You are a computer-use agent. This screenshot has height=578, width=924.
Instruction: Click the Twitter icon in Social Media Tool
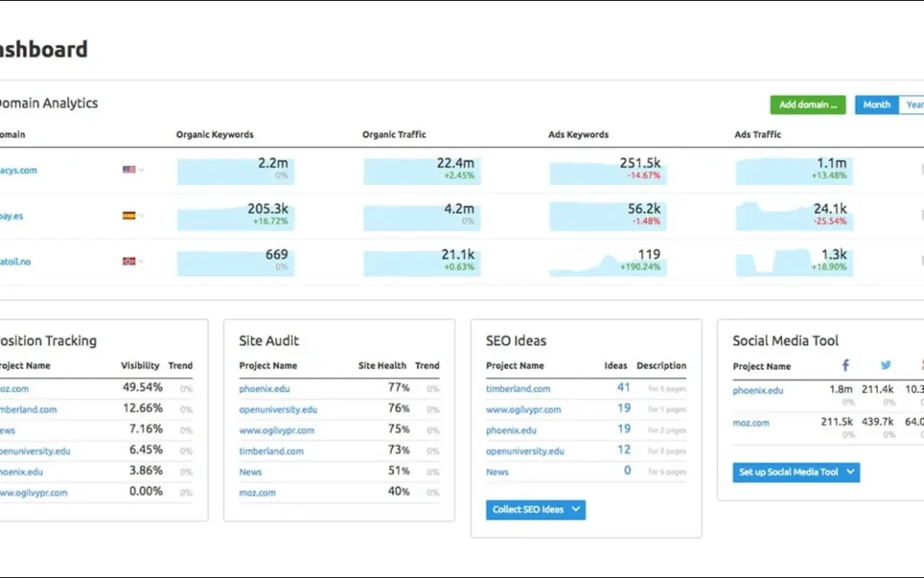click(885, 366)
